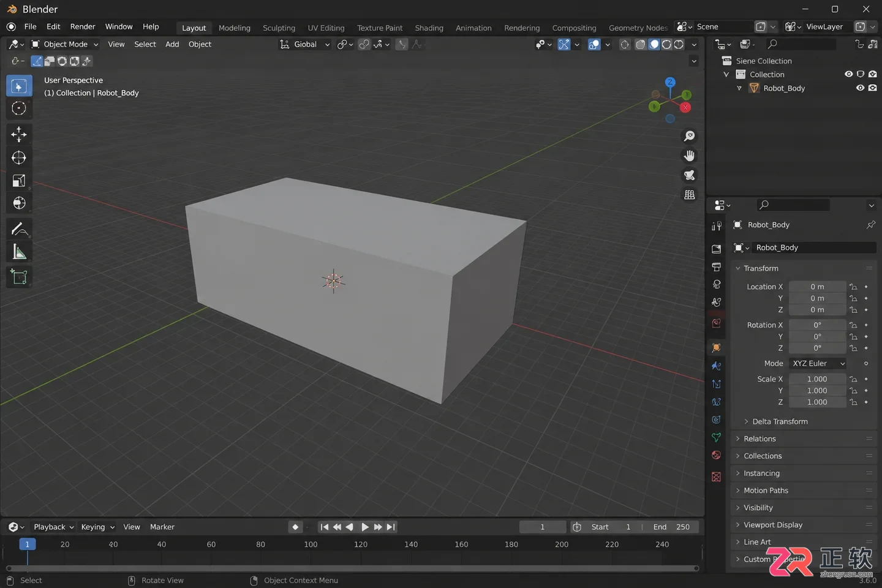This screenshot has height=588, width=882.
Task: Activate the Cursor tool
Action: click(x=19, y=108)
